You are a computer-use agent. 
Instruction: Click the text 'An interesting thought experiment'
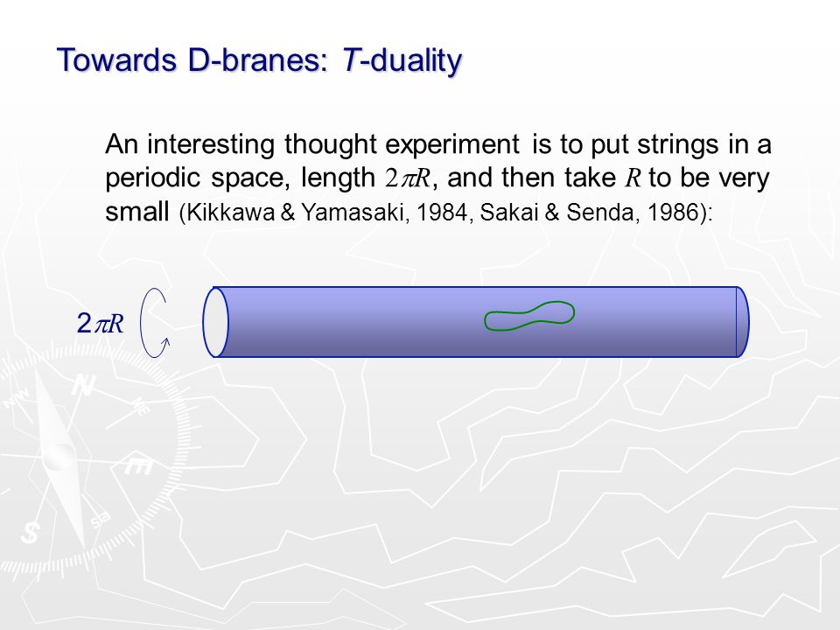point(312,144)
